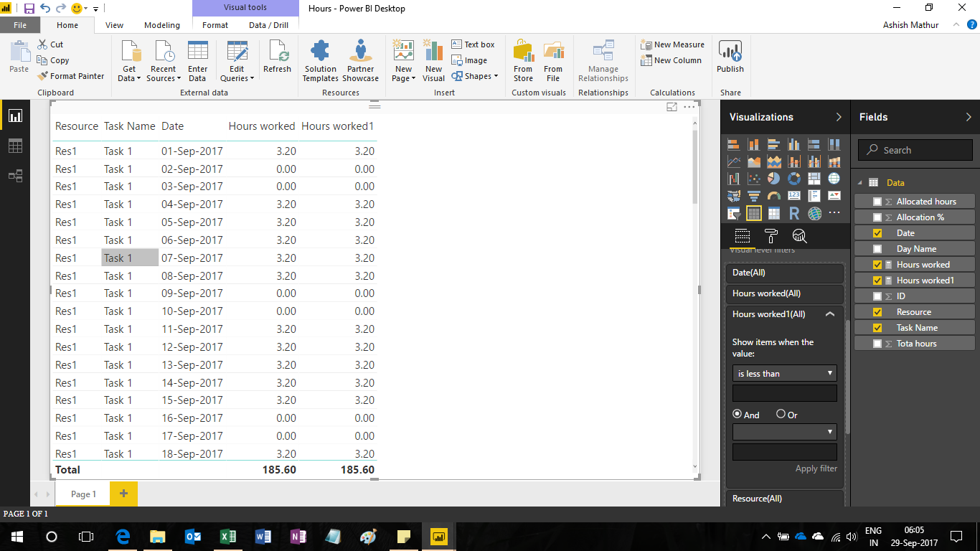Screen dimensions: 980x551
Task: Click Manage Relationships icon
Action: pyautogui.click(x=603, y=61)
